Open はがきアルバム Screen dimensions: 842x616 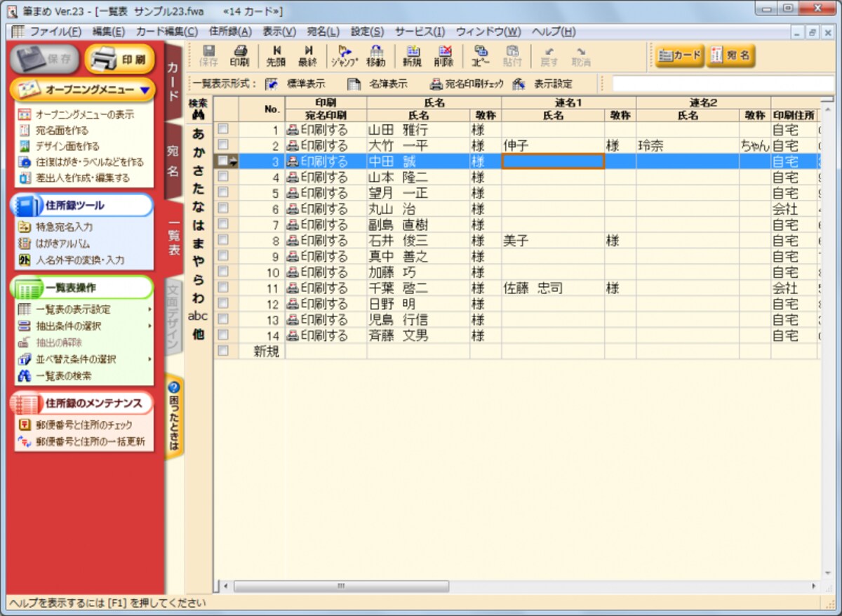pos(54,243)
